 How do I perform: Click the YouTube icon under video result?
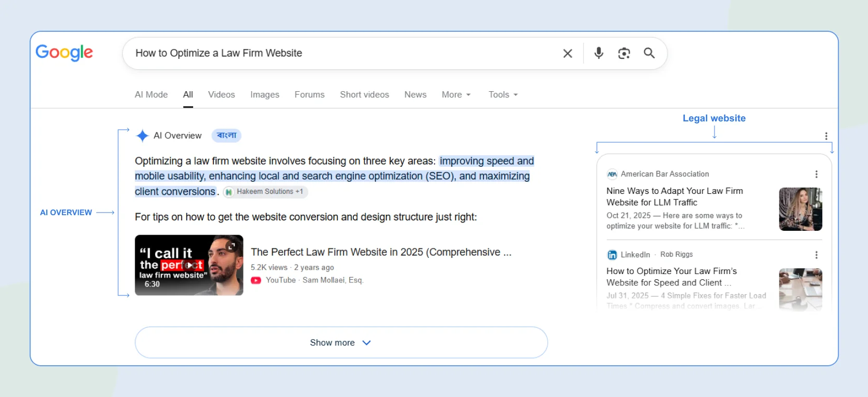point(256,280)
